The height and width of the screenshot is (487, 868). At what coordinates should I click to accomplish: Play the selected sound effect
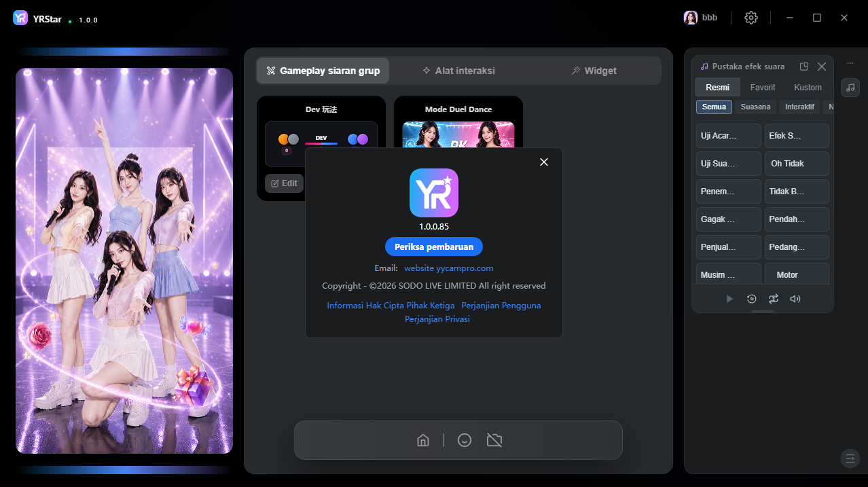(729, 299)
